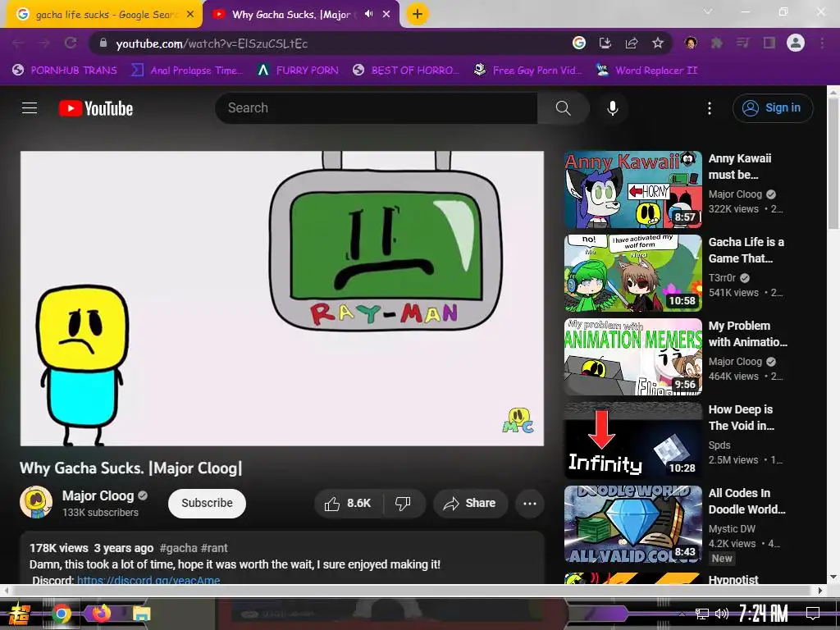Show hidden tray icons chevron
The width and height of the screenshot is (840, 630).
(x=682, y=614)
